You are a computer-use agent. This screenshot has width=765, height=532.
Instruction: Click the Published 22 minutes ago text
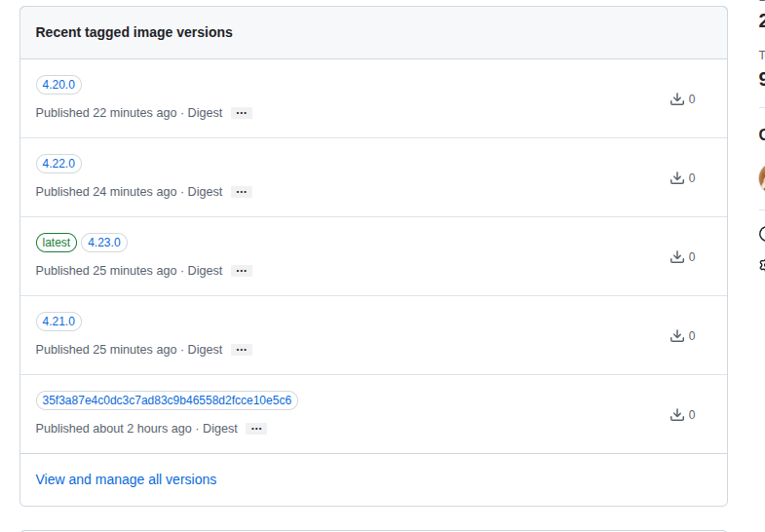click(x=106, y=113)
